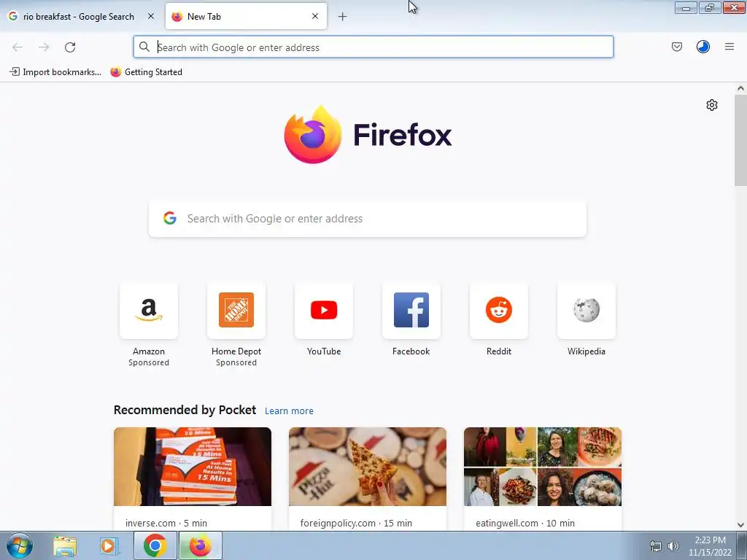747x560 pixels.
Task: Open Windows Explorer from taskbar
Action: tap(65, 546)
